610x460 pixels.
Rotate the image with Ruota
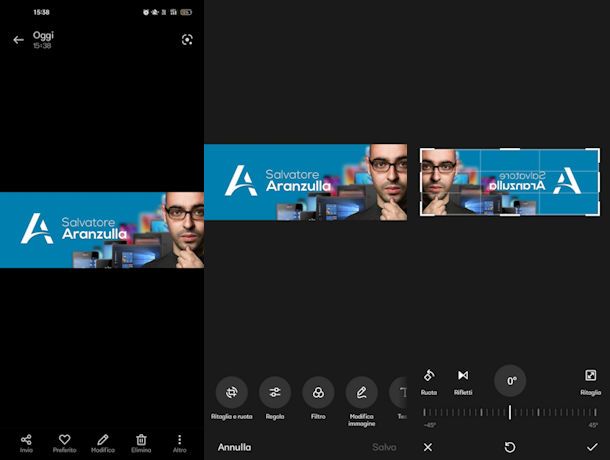pyautogui.click(x=429, y=382)
